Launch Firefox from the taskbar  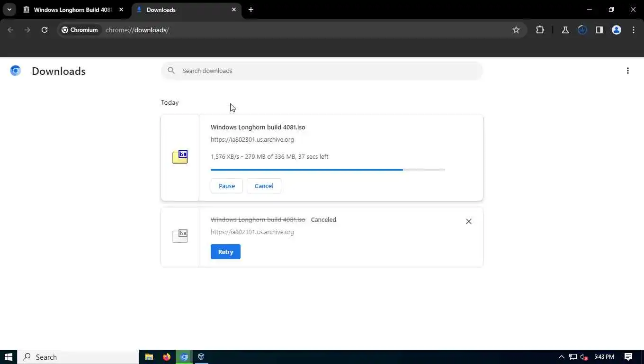[167, 357]
